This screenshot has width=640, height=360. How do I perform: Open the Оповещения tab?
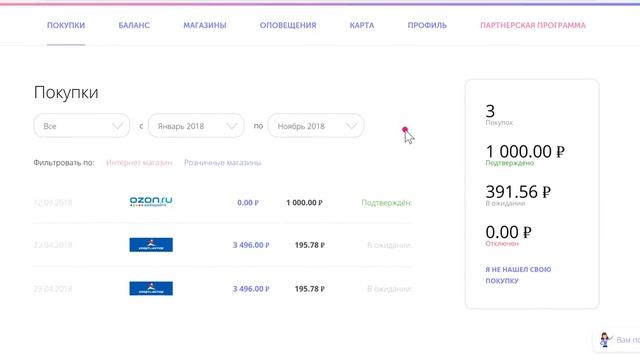tap(288, 25)
